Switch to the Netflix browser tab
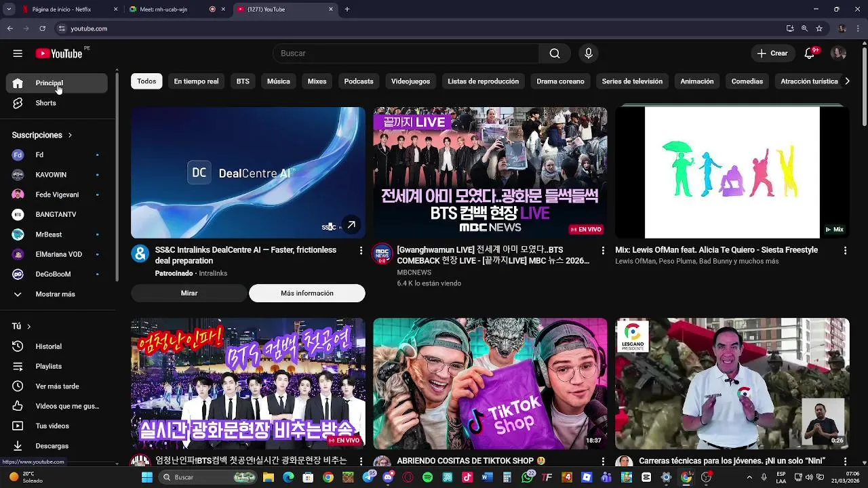Image resolution: width=868 pixels, height=488 pixels. [68, 9]
